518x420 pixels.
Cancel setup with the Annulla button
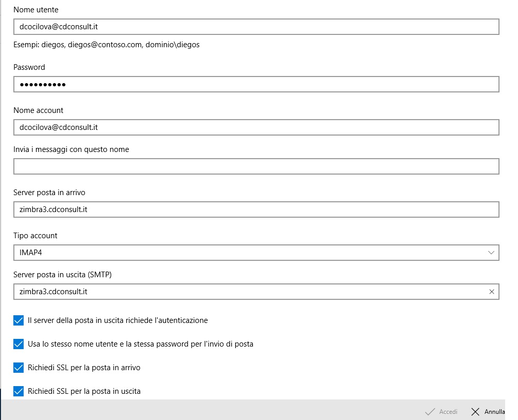point(488,412)
